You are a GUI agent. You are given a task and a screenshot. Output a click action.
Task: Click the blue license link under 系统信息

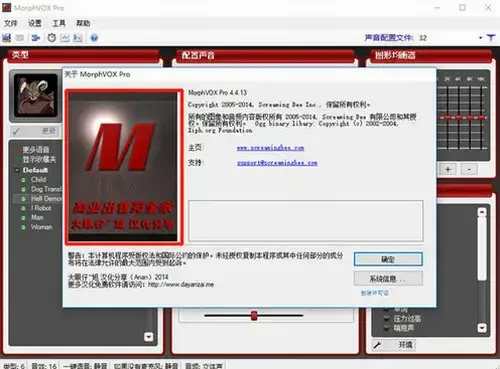pyautogui.click(x=375, y=293)
